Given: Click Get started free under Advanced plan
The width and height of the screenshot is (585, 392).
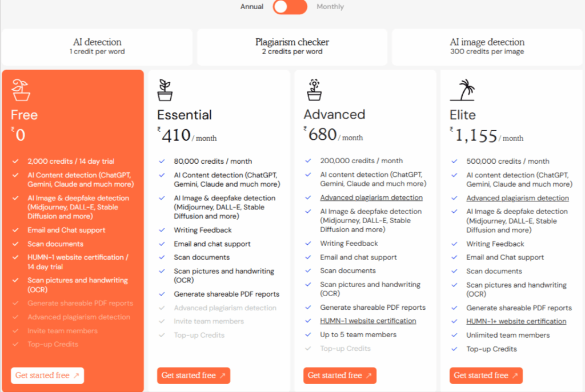Looking at the screenshot, I should point(340,375).
